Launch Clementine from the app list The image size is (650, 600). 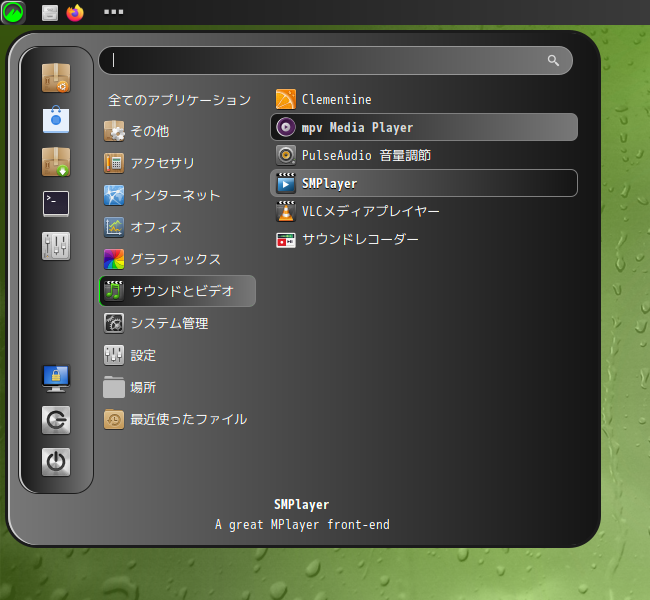[424, 99]
